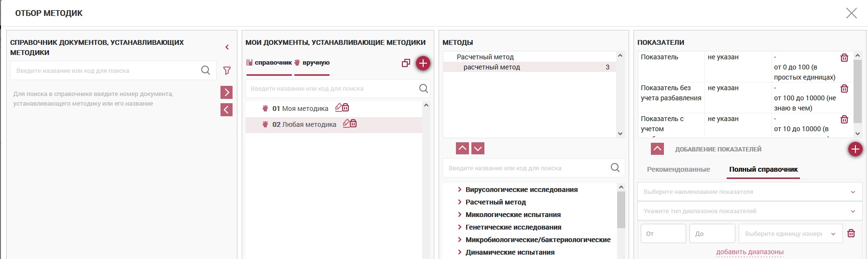Collapse the documents directory panel

click(x=227, y=47)
